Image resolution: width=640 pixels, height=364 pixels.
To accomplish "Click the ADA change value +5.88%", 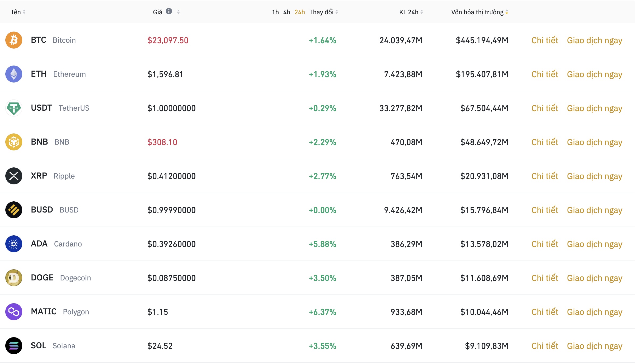I will click(x=322, y=244).
